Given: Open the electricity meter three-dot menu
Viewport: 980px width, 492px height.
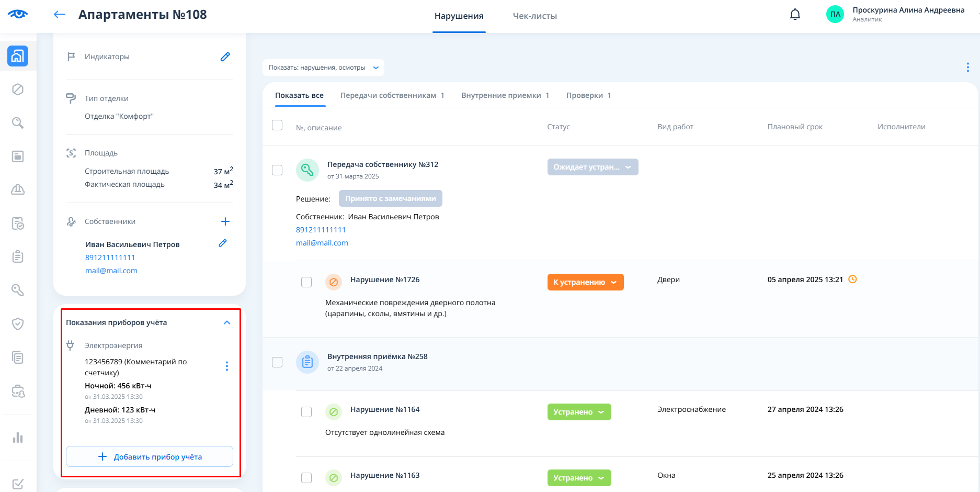Looking at the screenshot, I should 227,366.
